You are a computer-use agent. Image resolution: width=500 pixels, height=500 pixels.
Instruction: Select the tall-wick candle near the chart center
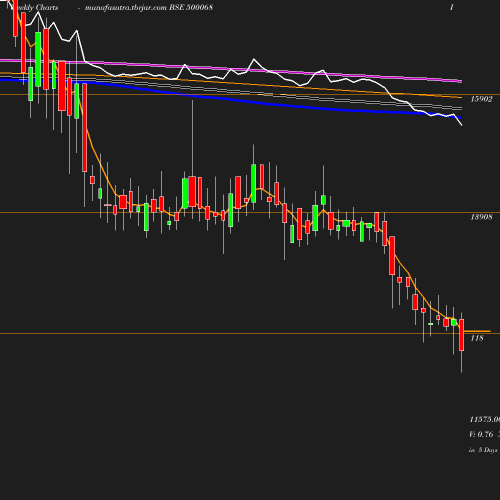(x=192, y=192)
